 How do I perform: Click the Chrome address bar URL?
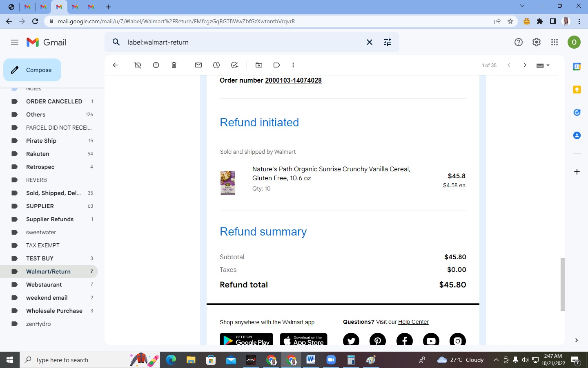176,21
